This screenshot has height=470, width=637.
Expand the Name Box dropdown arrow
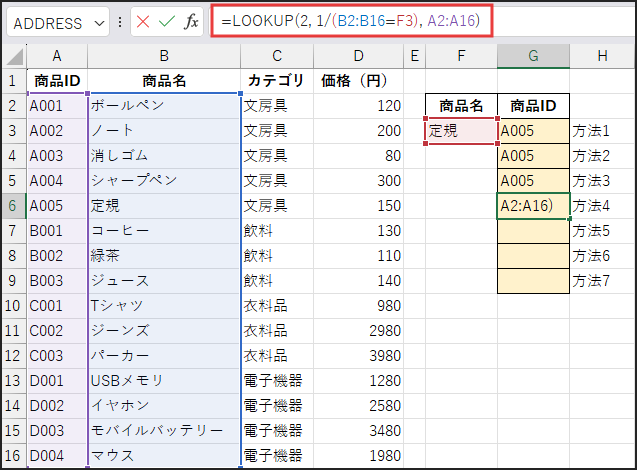point(99,23)
